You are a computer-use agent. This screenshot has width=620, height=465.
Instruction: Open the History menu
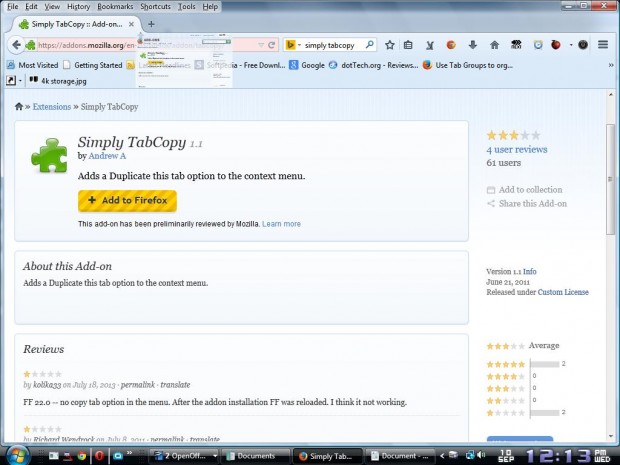click(x=78, y=6)
